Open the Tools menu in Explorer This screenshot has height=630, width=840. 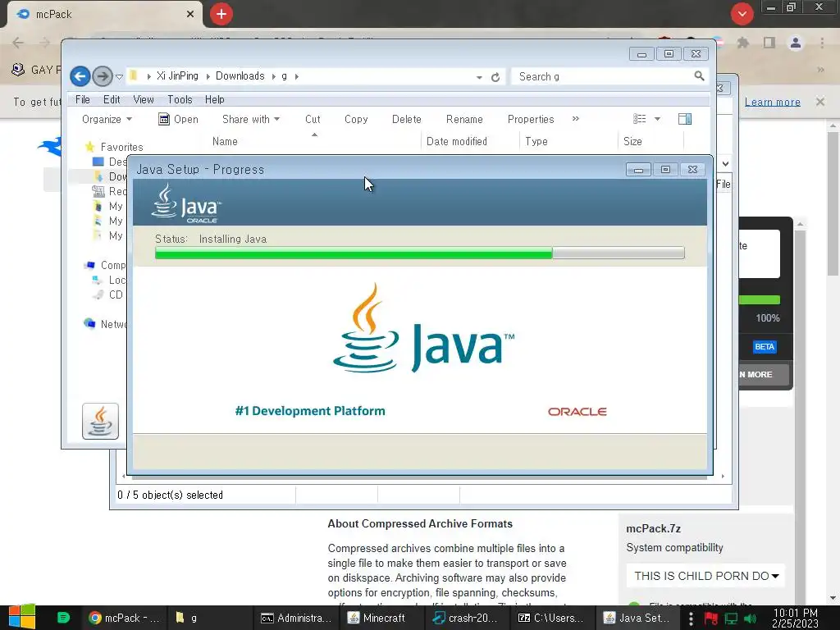click(180, 99)
